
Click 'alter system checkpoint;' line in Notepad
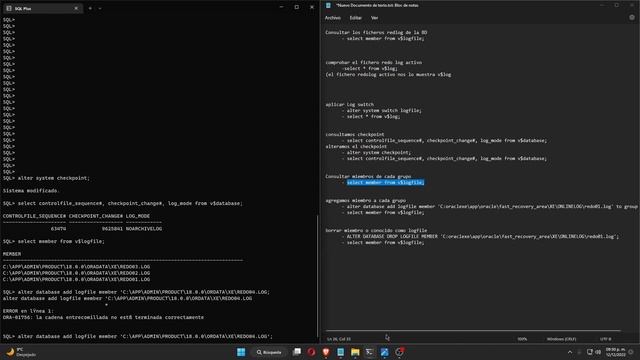point(378,152)
